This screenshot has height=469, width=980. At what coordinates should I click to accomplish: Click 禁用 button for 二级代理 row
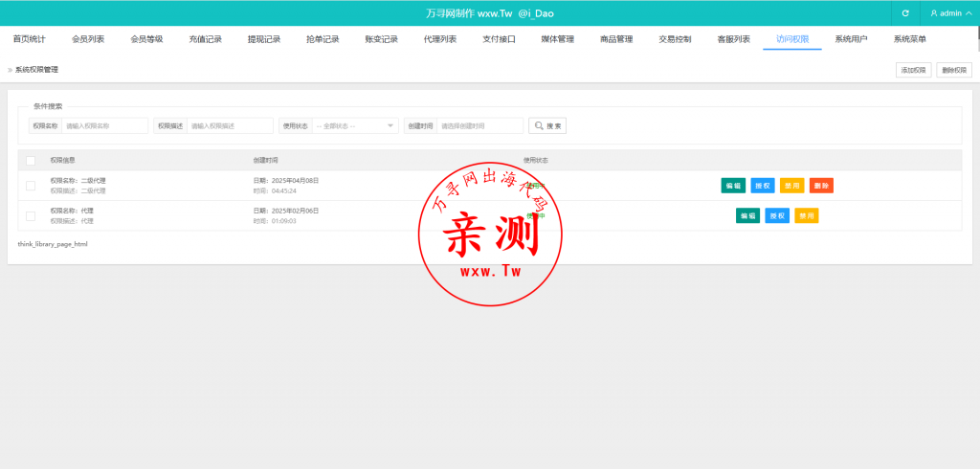(x=791, y=186)
